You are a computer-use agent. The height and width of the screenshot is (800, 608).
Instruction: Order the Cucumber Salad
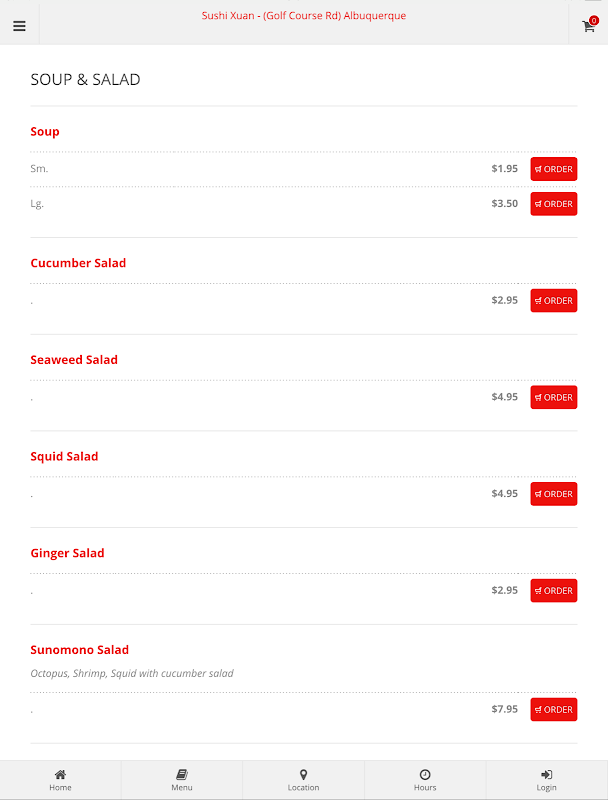[553, 301]
